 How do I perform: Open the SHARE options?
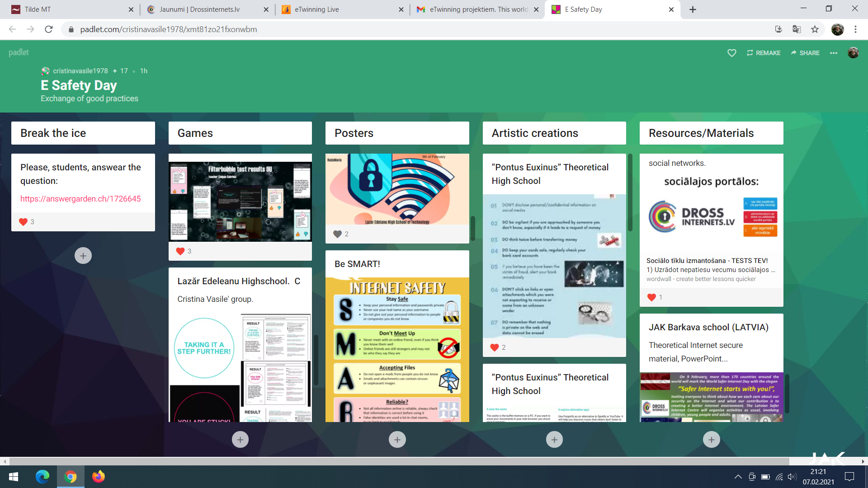[805, 53]
